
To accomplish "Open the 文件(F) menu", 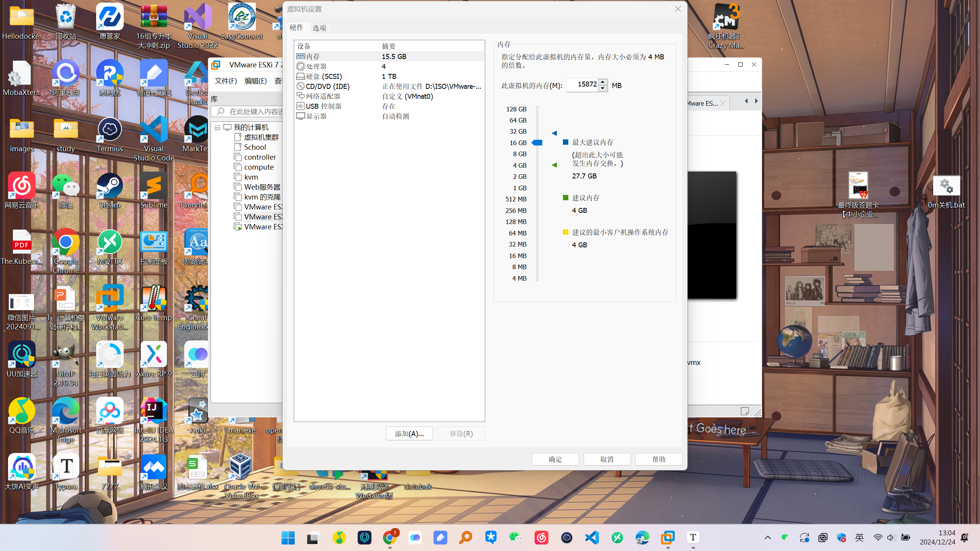I will pyautogui.click(x=226, y=81).
